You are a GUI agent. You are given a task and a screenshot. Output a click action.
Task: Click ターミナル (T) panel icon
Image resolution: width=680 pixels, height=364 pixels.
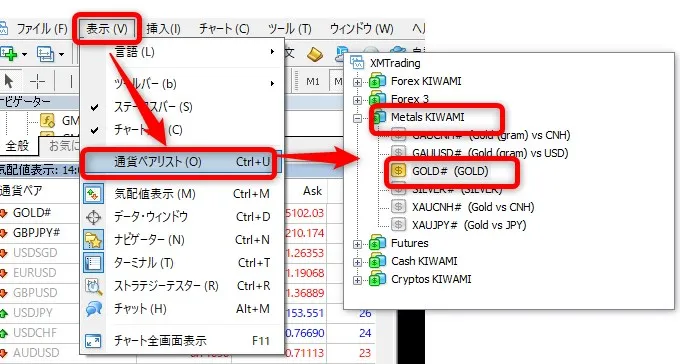[93, 263]
